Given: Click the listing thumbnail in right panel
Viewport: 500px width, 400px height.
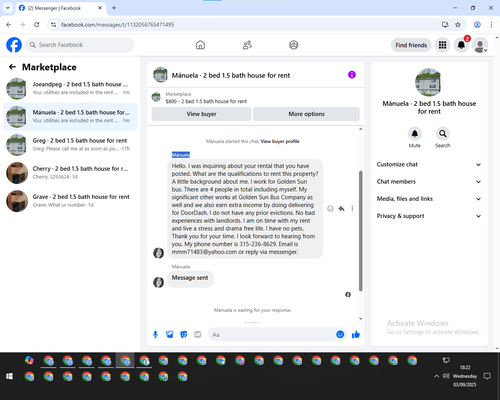Looking at the screenshot, I should [429, 82].
